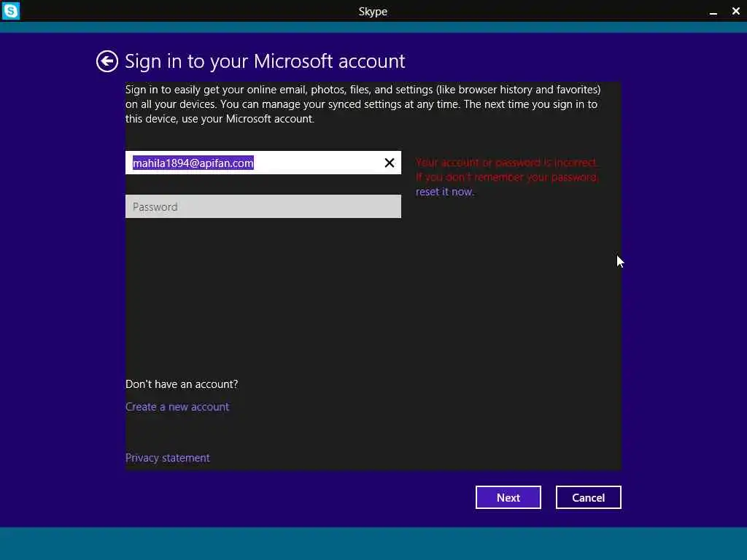Click the Cancel button
The height and width of the screenshot is (560, 747).
tap(589, 497)
